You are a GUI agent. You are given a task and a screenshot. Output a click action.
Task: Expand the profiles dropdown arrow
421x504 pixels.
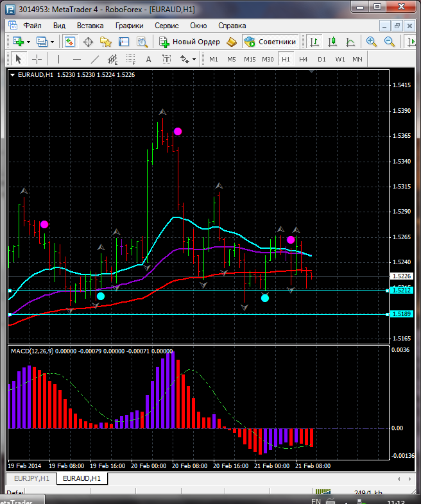tap(53, 42)
